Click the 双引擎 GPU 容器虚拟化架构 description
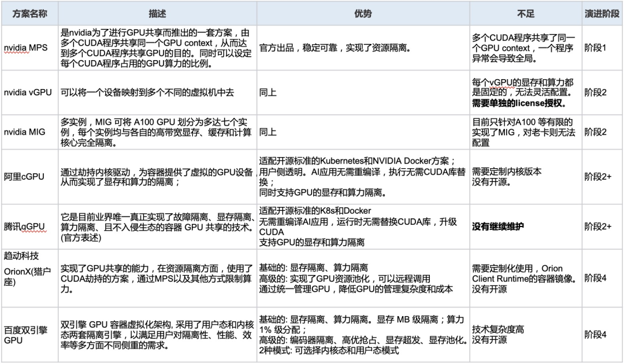The width and height of the screenshot is (624, 364). coord(157,335)
